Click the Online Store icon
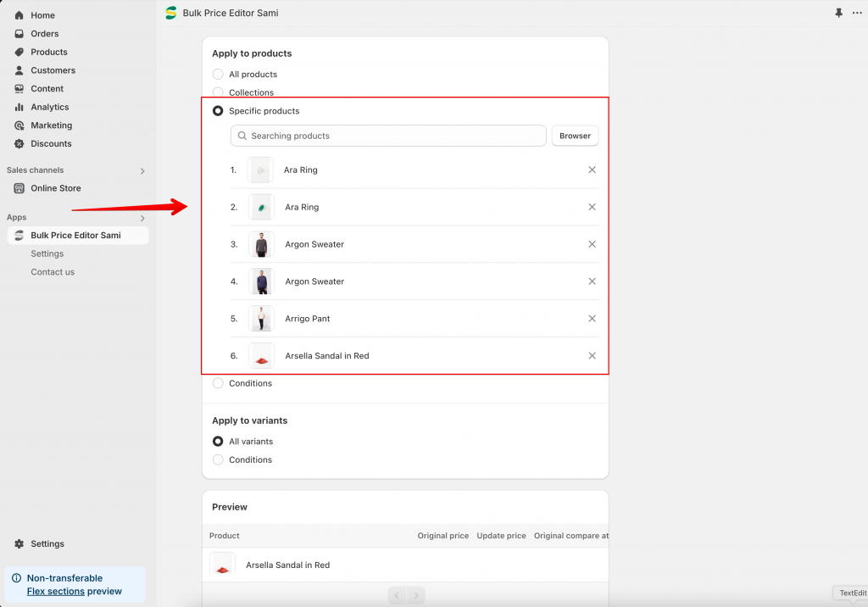The width and height of the screenshot is (868, 607). pyautogui.click(x=19, y=188)
